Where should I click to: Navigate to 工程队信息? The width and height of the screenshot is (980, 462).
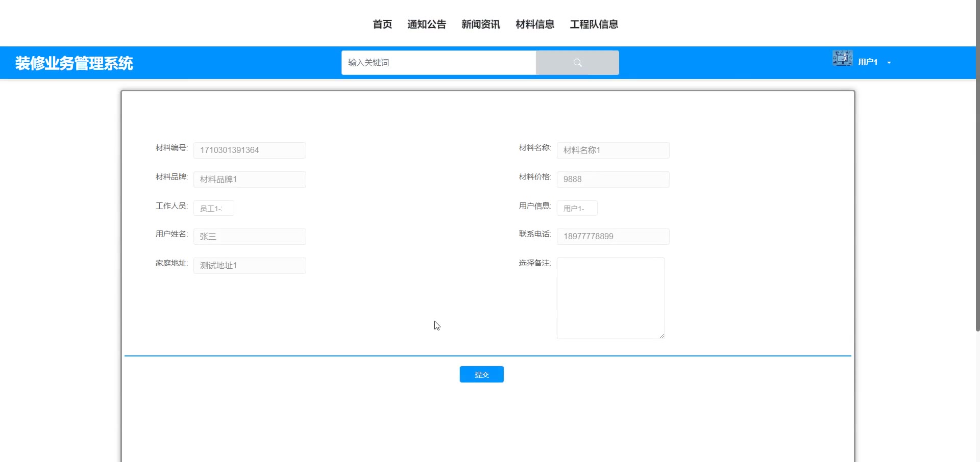tap(594, 24)
